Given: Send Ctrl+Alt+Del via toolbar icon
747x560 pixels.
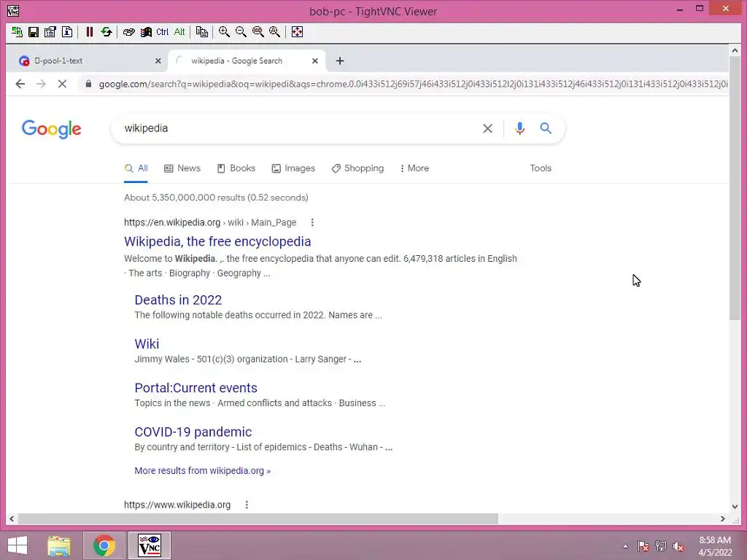Looking at the screenshot, I should (128, 32).
